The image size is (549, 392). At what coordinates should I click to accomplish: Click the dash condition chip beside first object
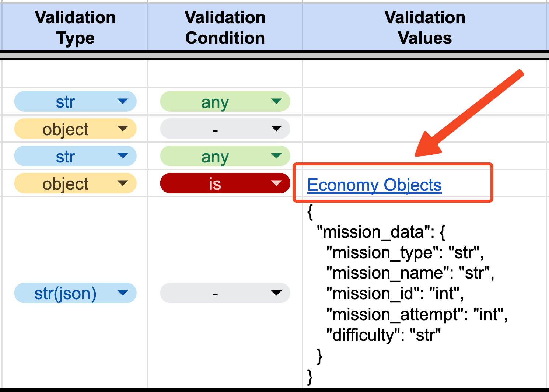click(x=225, y=129)
